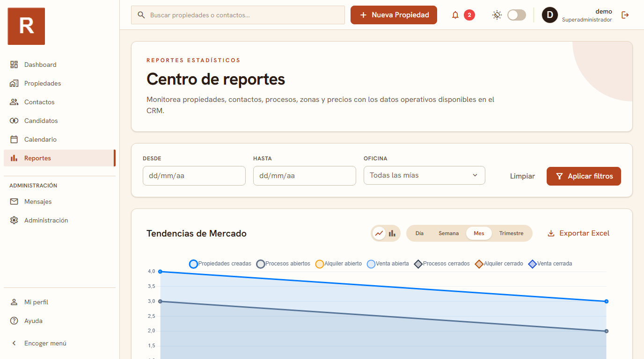Click the Limpiar link
Image resolution: width=644 pixels, height=359 pixels.
point(522,176)
